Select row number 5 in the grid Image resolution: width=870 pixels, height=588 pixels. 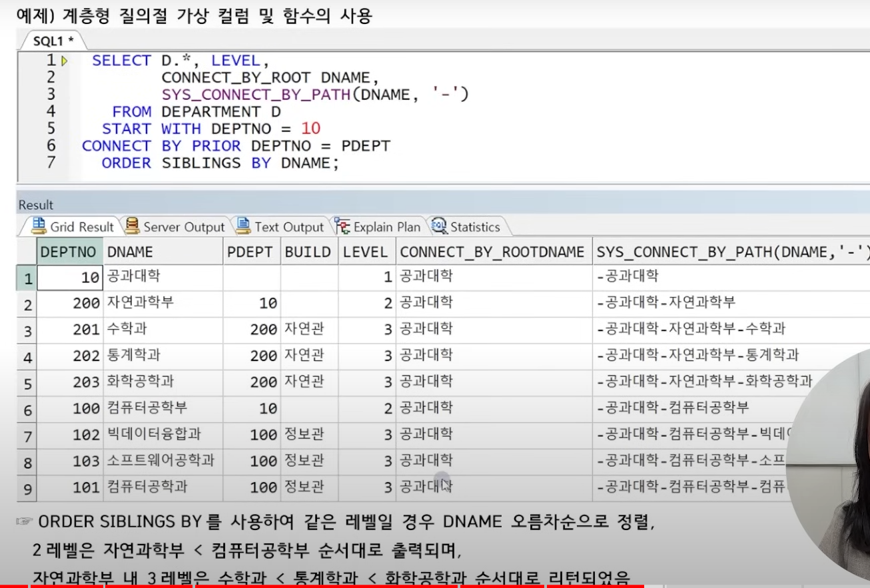coord(27,384)
